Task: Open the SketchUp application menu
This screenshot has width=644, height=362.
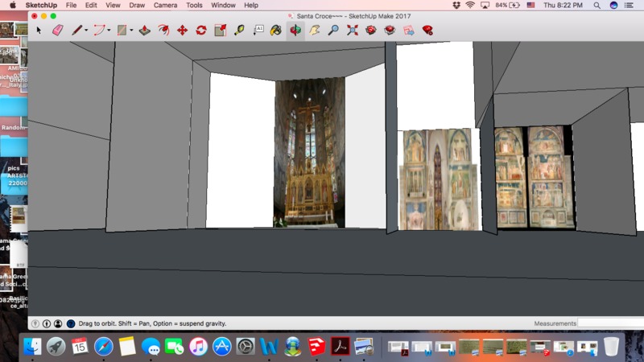Action: (41, 5)
